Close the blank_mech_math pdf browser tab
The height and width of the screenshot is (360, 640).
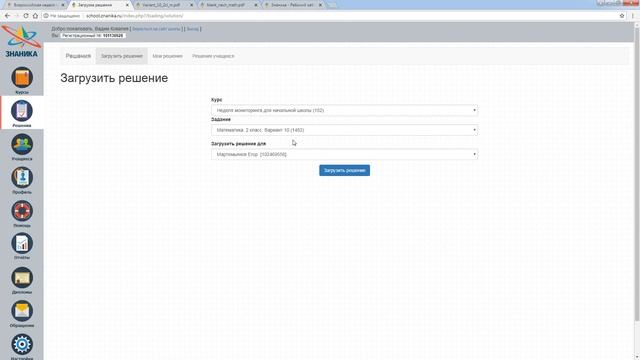pos(256,5)
